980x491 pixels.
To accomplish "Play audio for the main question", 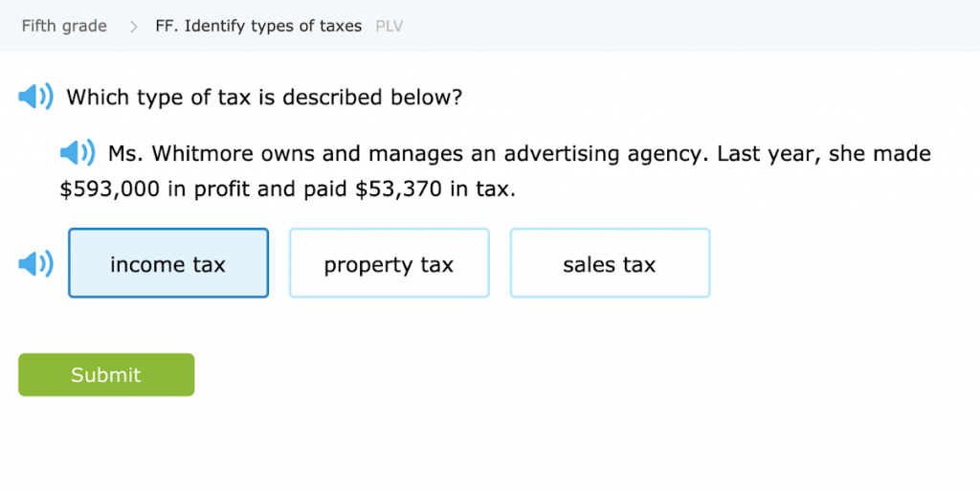I will point(36,97).
